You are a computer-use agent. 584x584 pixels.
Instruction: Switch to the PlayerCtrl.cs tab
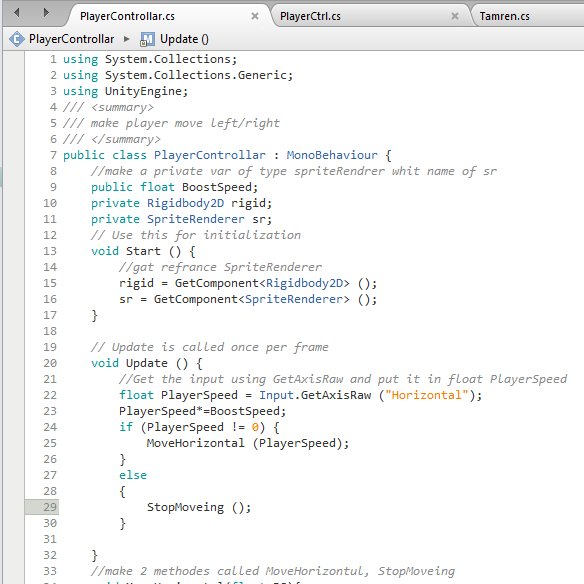click(x=310, y=16)
